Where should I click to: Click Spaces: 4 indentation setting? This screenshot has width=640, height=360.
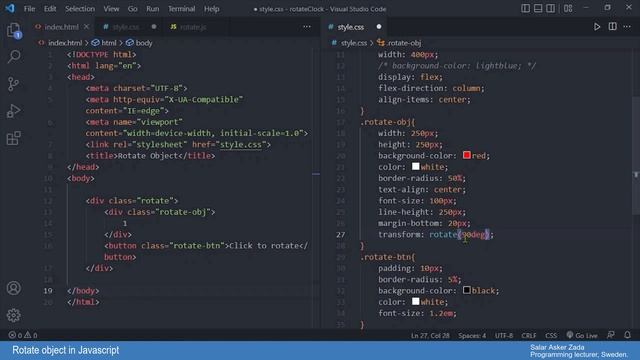[472, 336]
